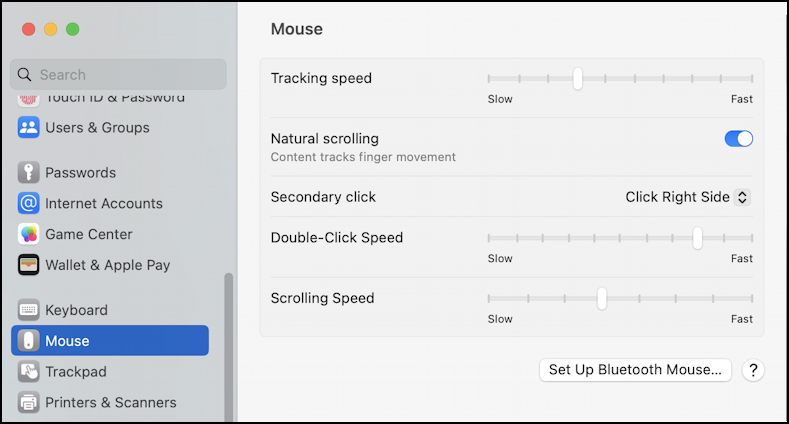Toggle the Natural scrolling switch
Viewport: 789px width, 424px height.
pos(738,139)
